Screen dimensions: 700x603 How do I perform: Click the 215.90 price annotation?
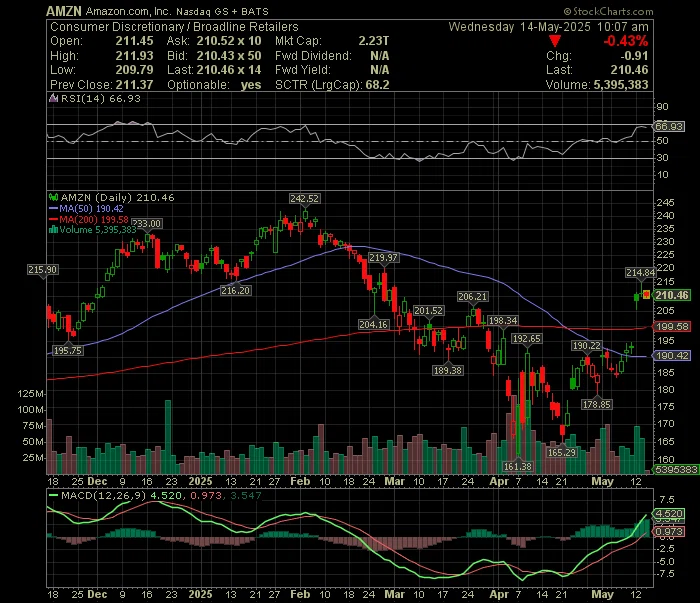pyautogui.click(x=43, y=270)
